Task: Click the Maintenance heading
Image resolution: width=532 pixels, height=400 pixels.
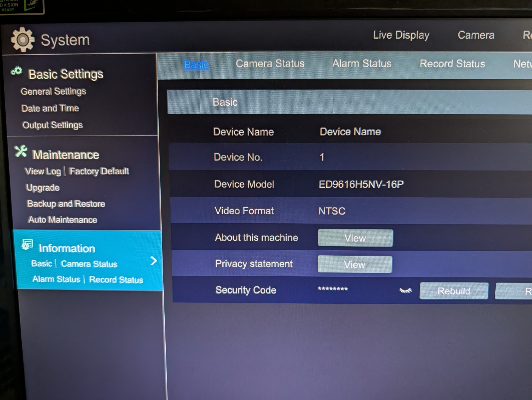Action: (x=66, y=155)
